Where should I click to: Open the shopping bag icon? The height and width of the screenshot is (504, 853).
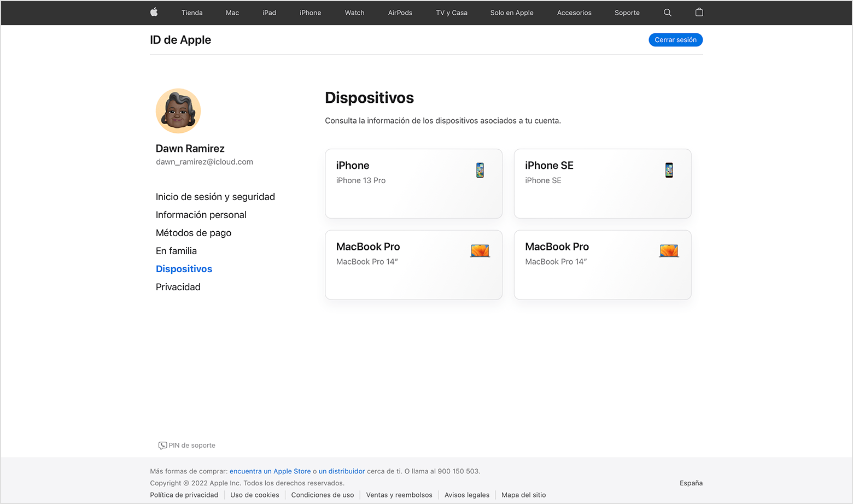699,12
